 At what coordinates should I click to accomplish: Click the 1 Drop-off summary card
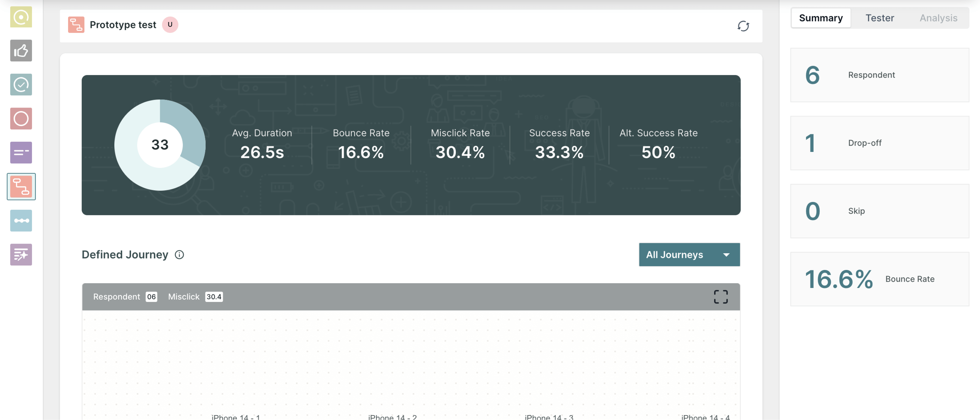pos(880,143)
